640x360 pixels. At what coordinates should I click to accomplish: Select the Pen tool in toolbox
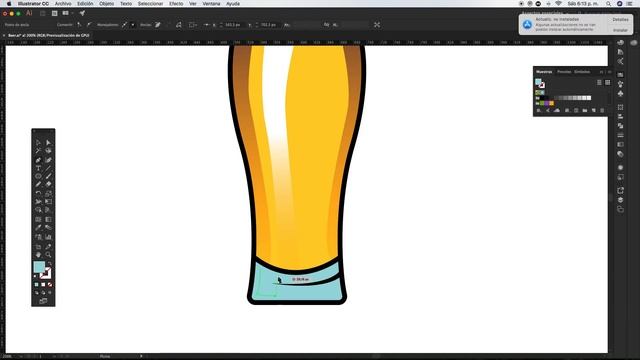click(38, 160)
